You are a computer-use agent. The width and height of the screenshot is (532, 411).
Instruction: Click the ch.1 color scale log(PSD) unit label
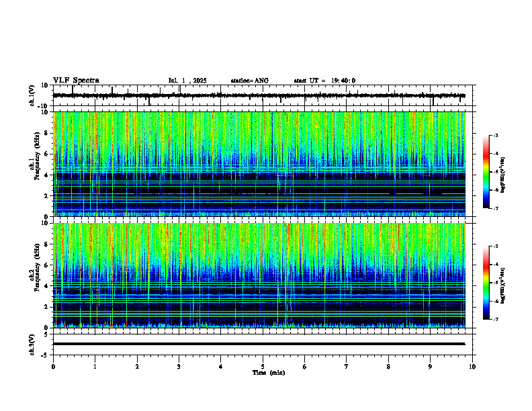503,175
